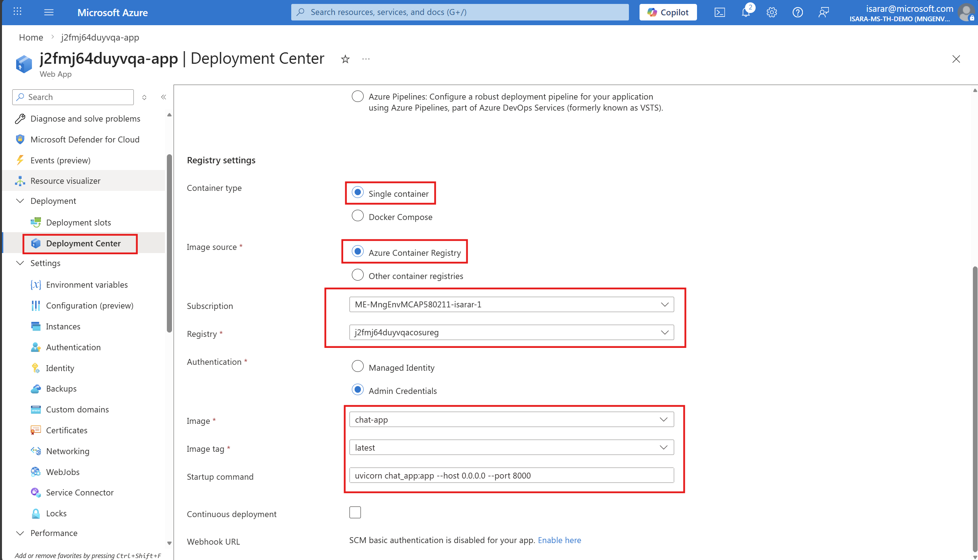Open the portal settings gear icon
This screenshot has height=560, width=978.
[x=772, y=12]
